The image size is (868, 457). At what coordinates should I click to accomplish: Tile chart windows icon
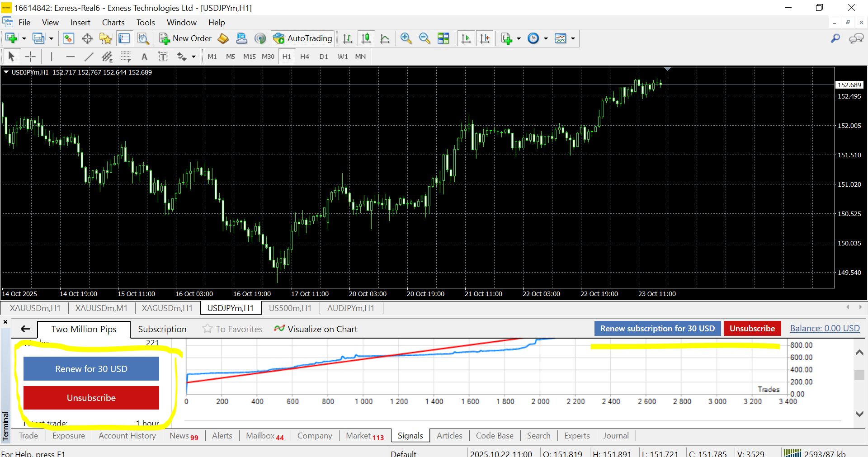tap(443, 38)
